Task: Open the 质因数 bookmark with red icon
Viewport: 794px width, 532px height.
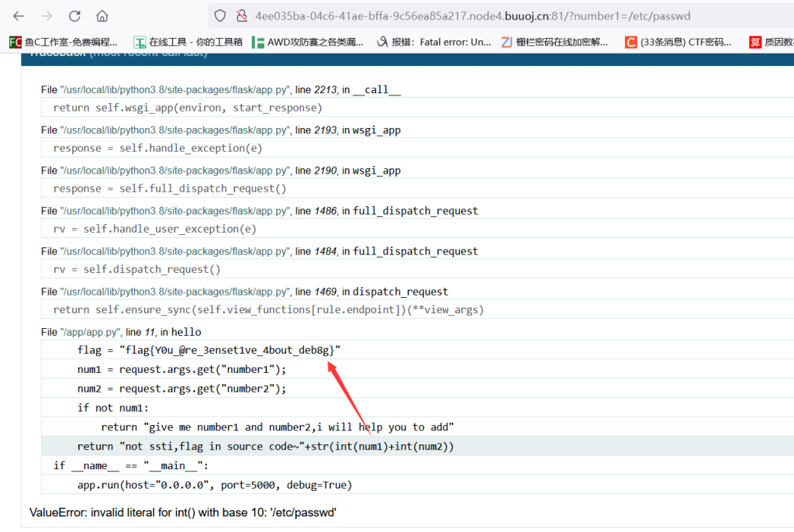Action: pyautogui.click(x=771, y=42)
